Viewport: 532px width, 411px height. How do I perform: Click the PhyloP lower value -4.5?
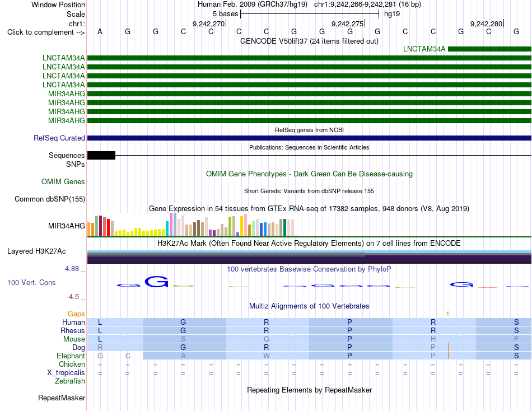(73, 297)
